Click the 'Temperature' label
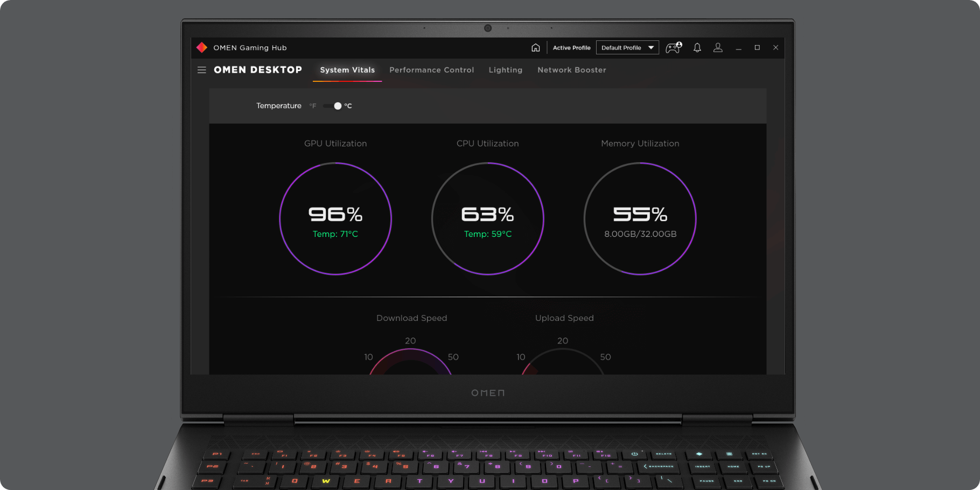The width and height of the screenshot is (980, 490). click(279, 106)
